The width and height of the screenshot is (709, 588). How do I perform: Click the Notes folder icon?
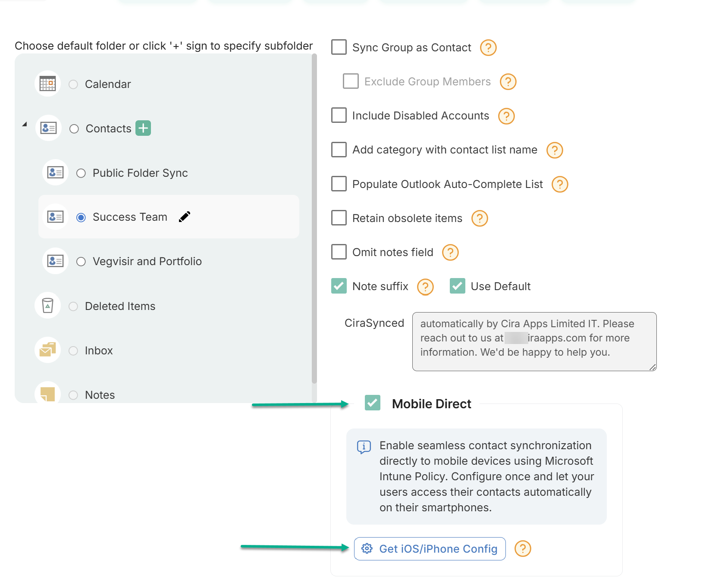tap(47, 394)
